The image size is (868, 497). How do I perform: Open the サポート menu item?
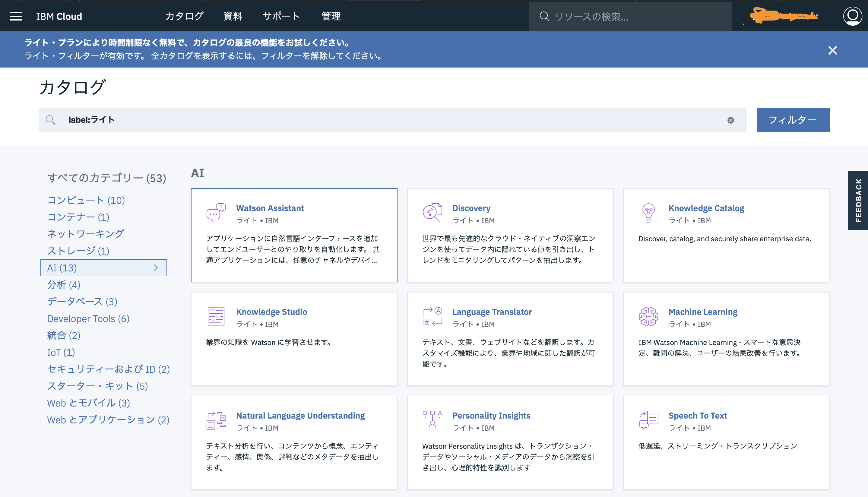point(281,16)
